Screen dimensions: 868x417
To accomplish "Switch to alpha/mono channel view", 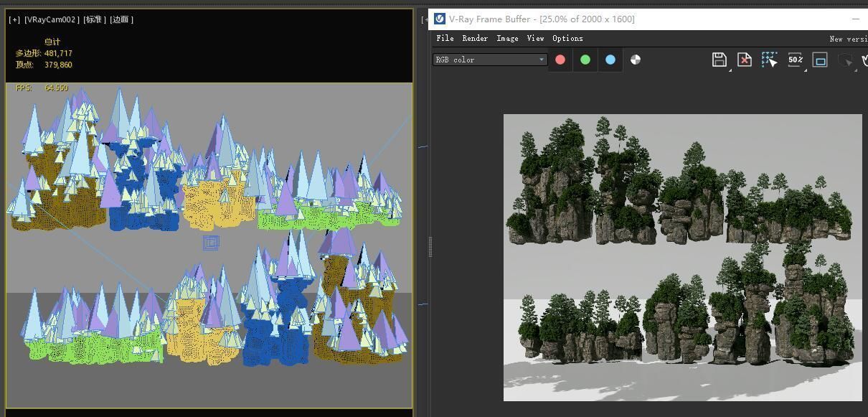I will click(636, 60).
